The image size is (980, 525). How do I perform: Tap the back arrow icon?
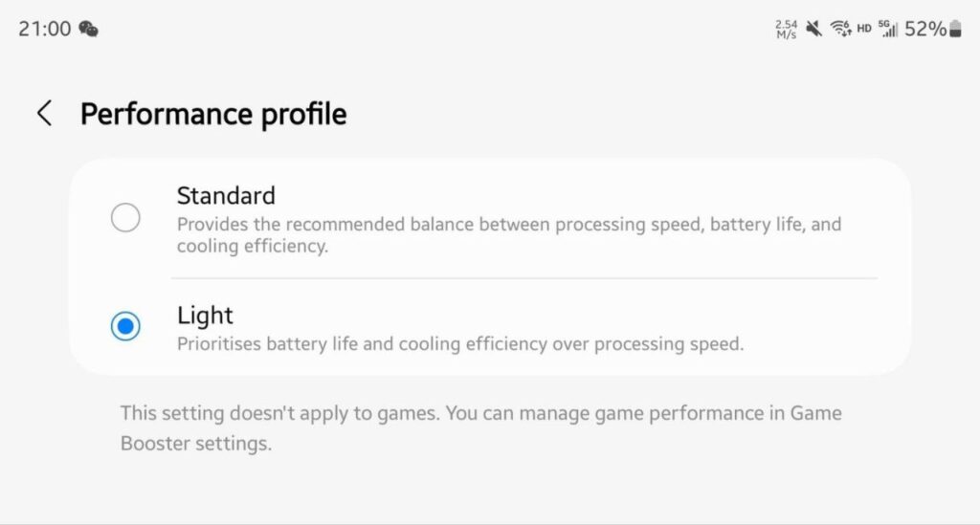(44, 114)
